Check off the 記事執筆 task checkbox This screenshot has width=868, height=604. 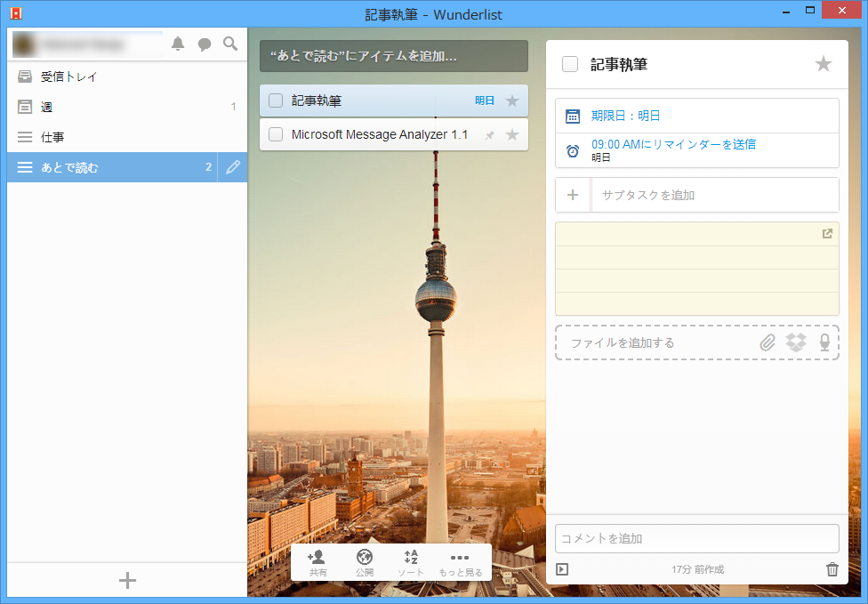click(275, 101)
